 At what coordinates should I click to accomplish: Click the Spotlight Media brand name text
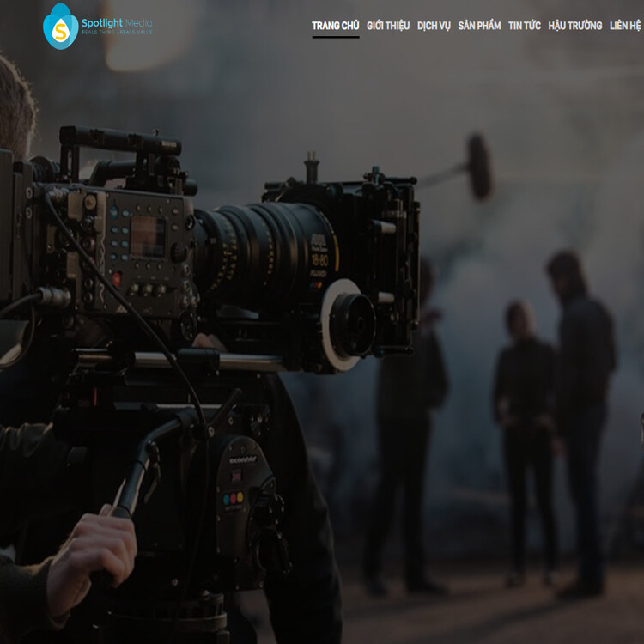click(x=117, y=22)
